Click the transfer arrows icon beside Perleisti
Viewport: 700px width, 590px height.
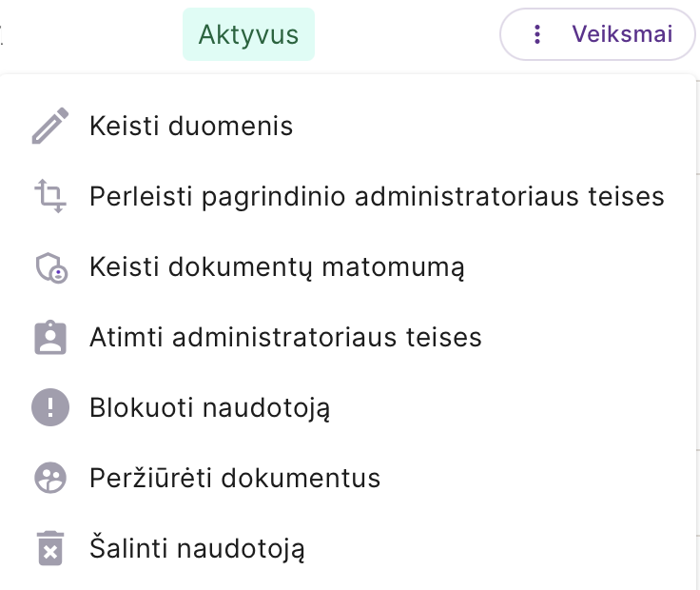50,196
